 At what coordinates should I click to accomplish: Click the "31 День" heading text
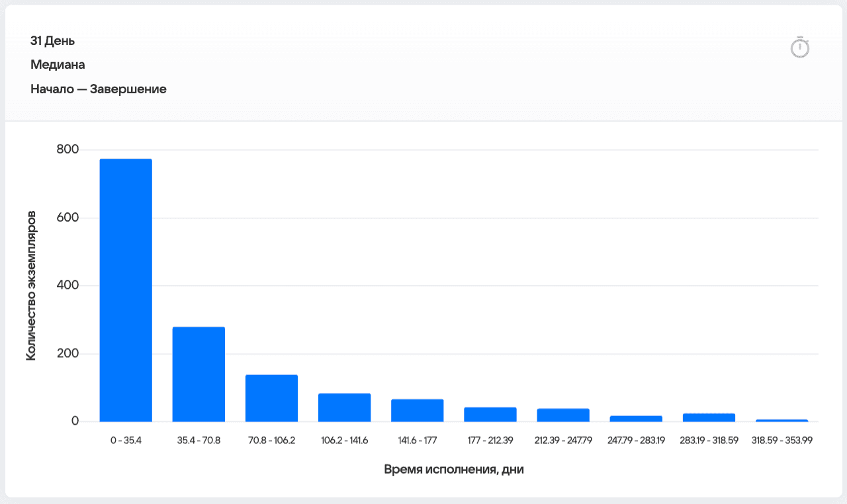(53, 41)
